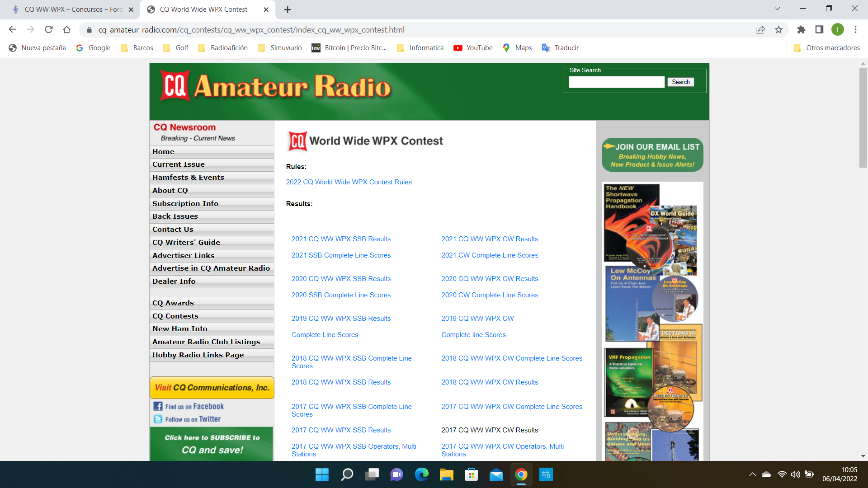868x488 pixels.
Task: Expand the tab search chevron
Action: tap(777, 9)
